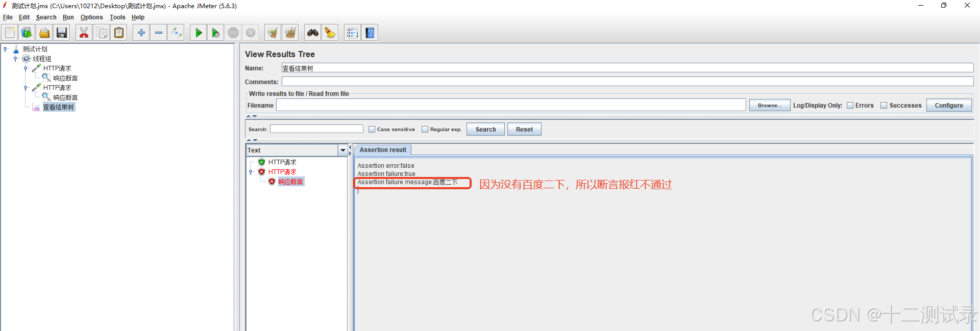Viewport: 980px width, 331px height.
Task: Collapse all nodes with minus icon
Action: point(159,33)
